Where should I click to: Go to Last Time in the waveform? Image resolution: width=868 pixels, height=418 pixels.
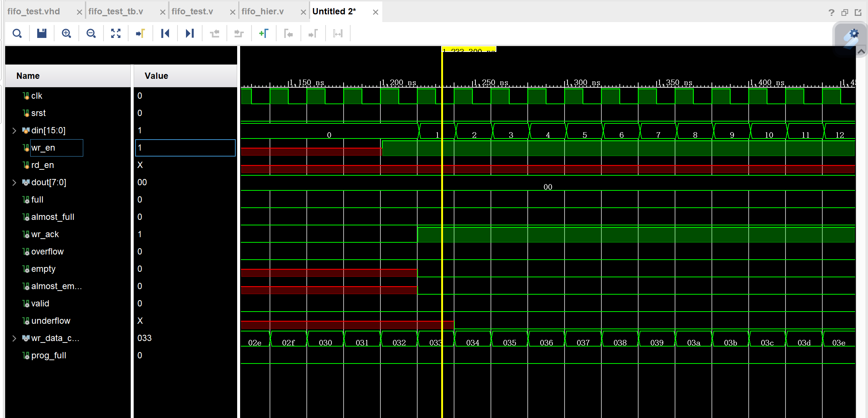[x=190, y=33]
